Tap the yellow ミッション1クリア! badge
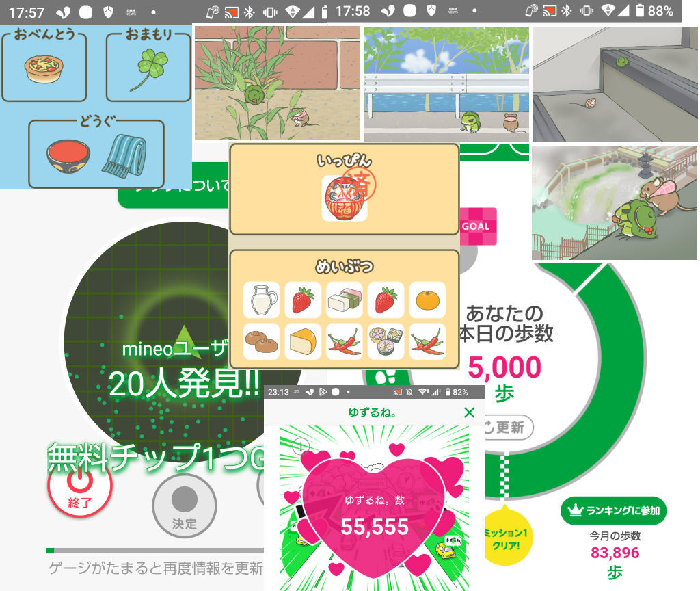Image resolution: width=700 pixels, height=591 pixels. click(508, 536)
